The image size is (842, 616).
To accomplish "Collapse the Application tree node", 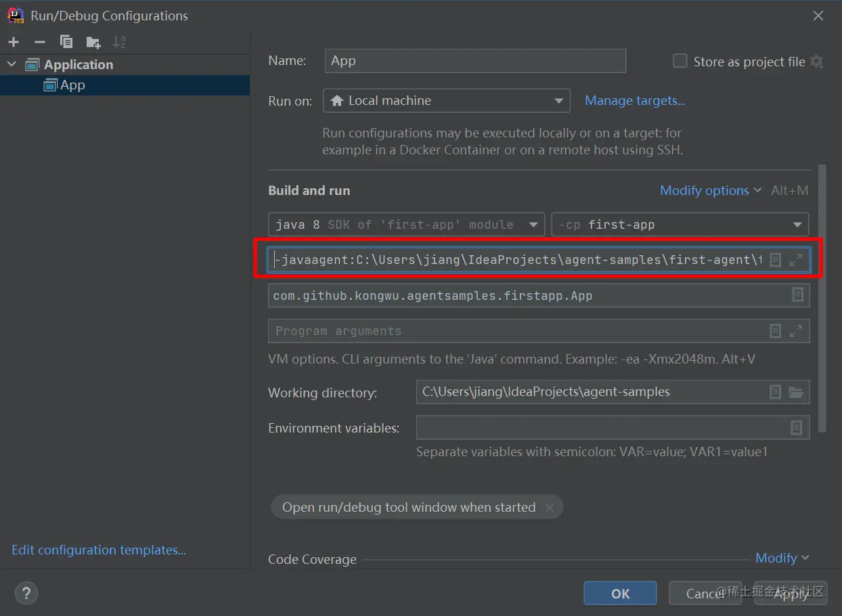I will coord(12,64).
